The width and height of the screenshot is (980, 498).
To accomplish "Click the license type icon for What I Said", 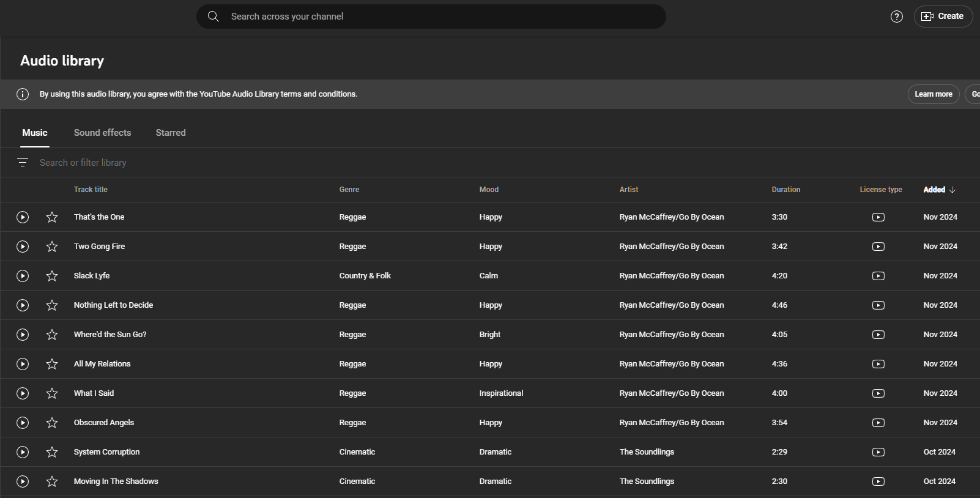I will 878,393.
